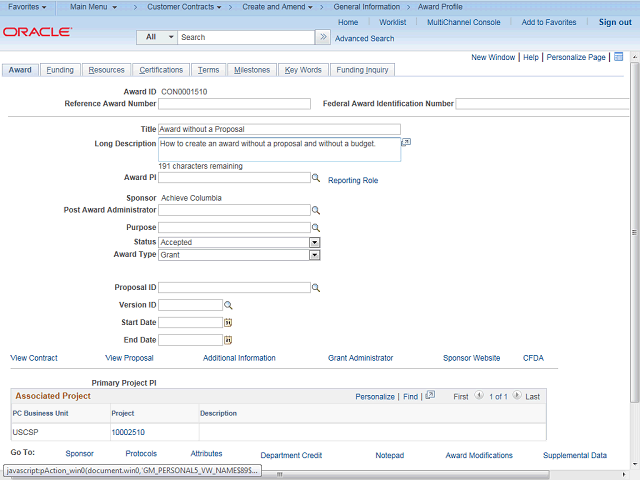Click the Purpose field lookup magnifier
This screenshot has width=640, height=480.
click(315, 228)
